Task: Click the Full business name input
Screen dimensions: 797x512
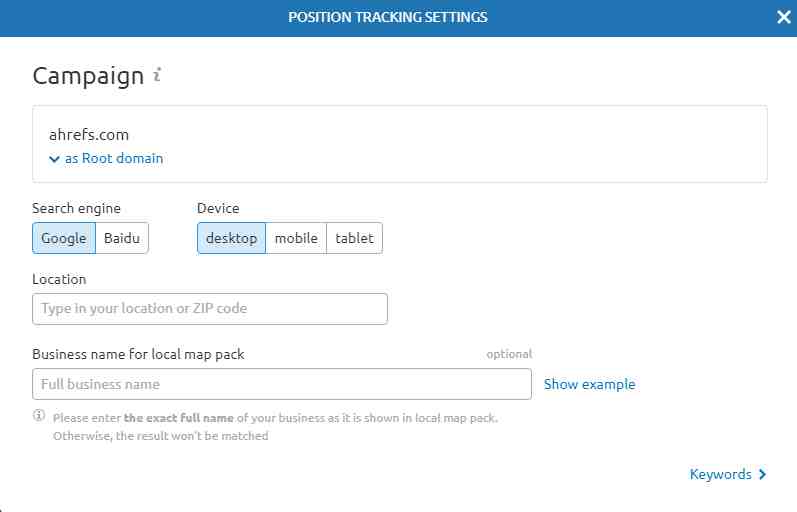Action: (x=282, y=384)
